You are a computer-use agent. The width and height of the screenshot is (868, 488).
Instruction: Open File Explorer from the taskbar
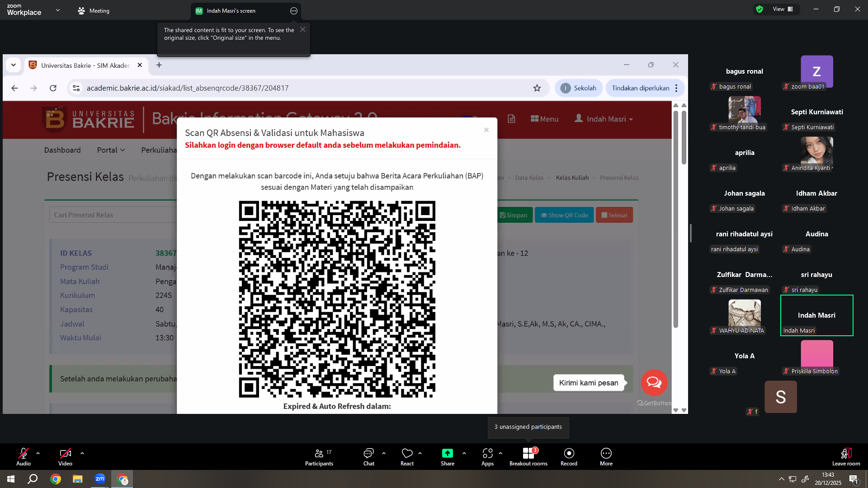[78, 479]
